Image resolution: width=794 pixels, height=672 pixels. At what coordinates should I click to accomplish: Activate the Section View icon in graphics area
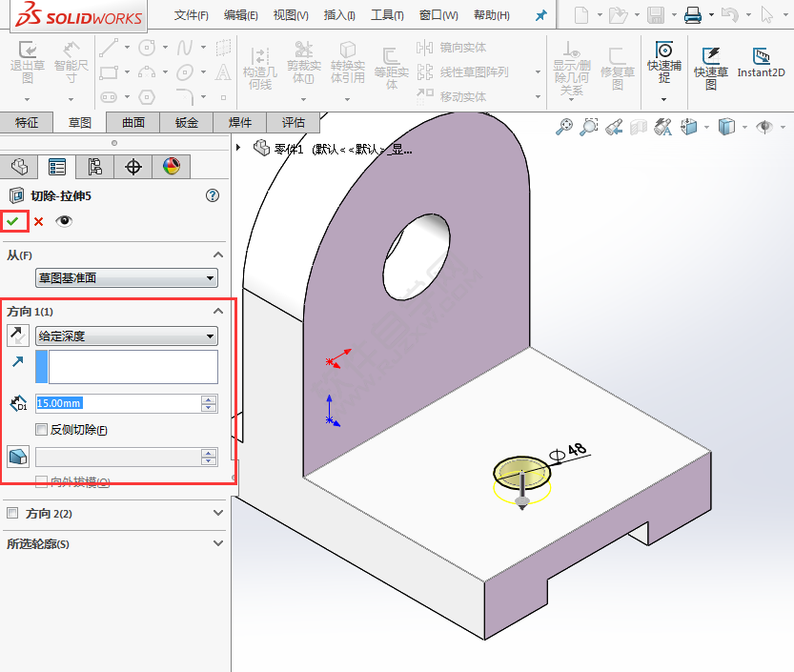click(x=638, y=126)
